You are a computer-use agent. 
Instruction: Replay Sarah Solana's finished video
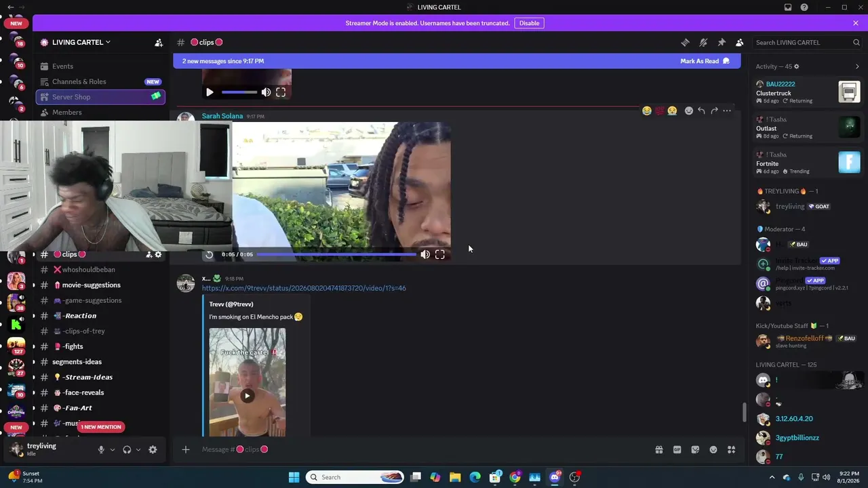click(209, 255)
